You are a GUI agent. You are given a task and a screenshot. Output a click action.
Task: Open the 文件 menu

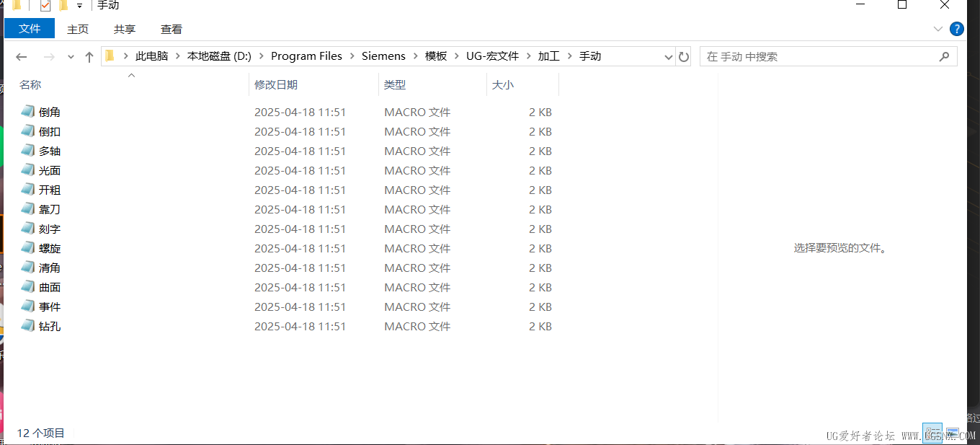tap(29, 29)
